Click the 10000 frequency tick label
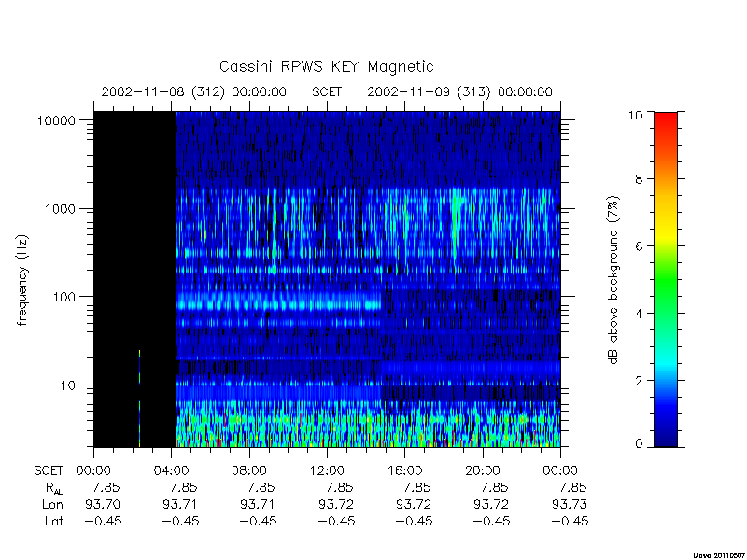The width and height of the screenshot is (747, 560). (x=56, y=120)
